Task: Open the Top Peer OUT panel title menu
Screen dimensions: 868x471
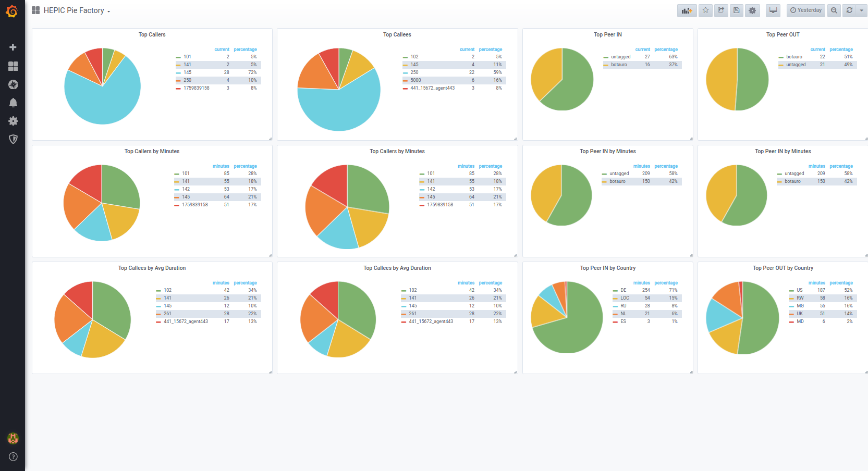Action: tap(783, 34)
